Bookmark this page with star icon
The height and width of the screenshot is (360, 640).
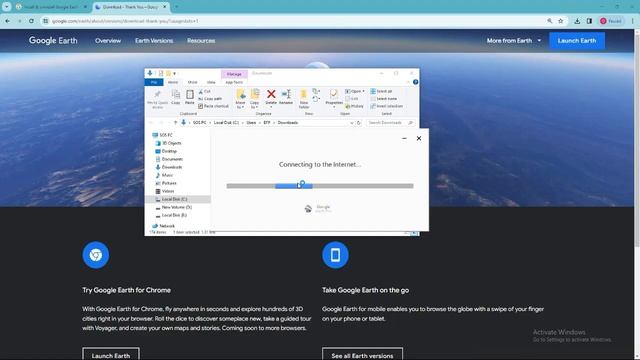tap(561, 21)
